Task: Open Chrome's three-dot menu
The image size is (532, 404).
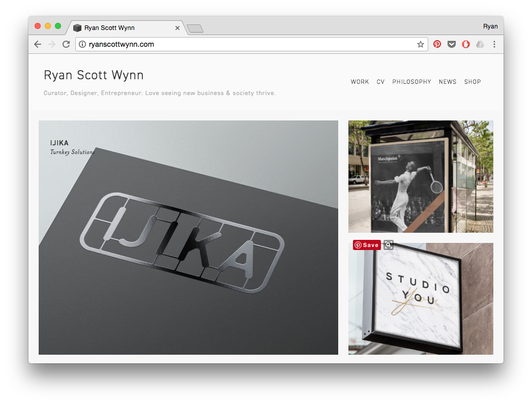Action: coord(494,44)
